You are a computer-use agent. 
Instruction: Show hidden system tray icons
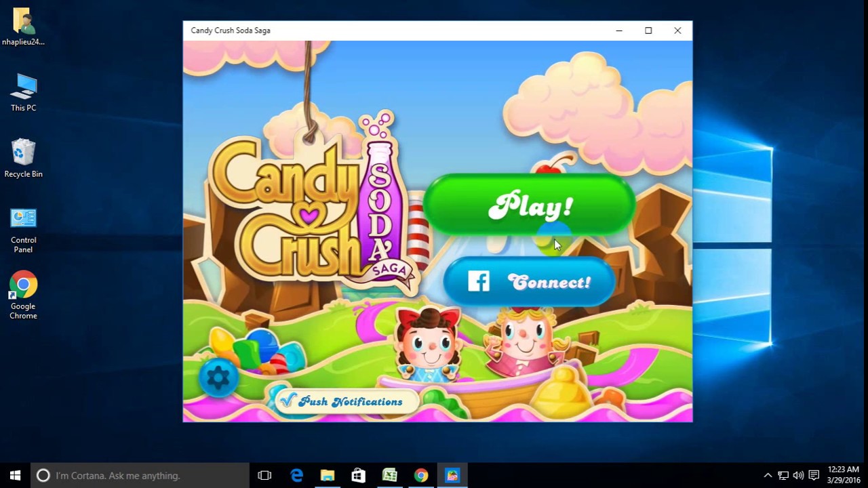(768, 475)
